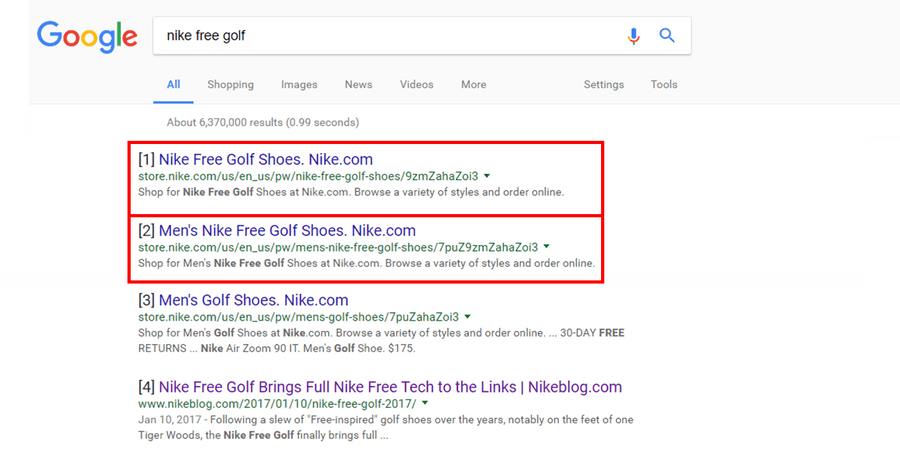The height and width of the screenshot is (455, 900).
Task: Expand arrow beside nikeblog.com URL
Action: click(425, 403)
